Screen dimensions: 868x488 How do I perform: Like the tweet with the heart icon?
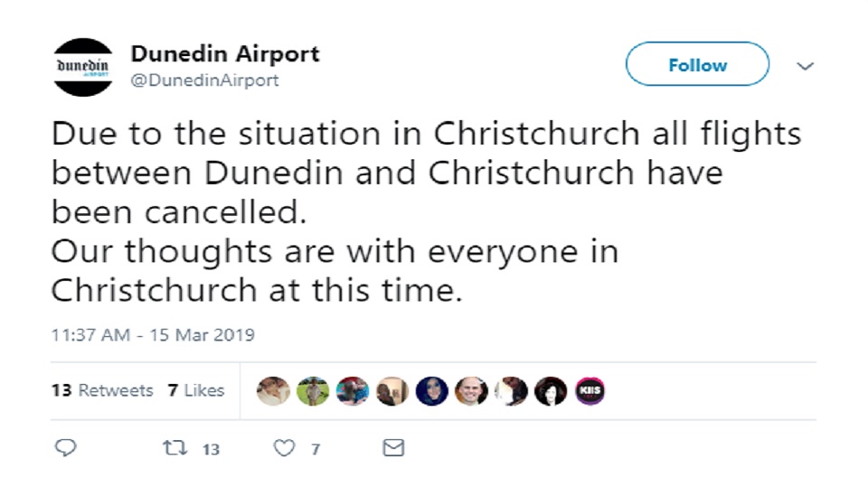285,448
